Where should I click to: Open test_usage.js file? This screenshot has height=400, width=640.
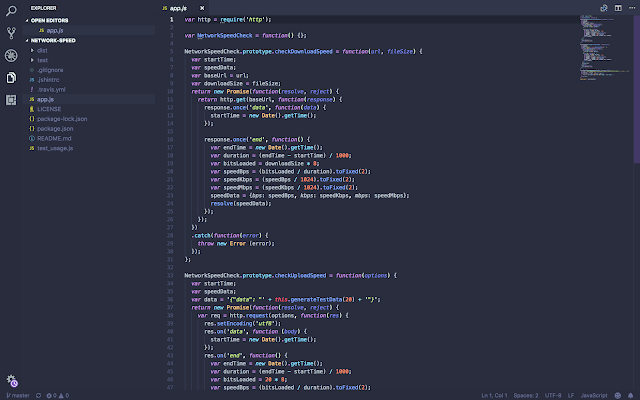(89, 148)
